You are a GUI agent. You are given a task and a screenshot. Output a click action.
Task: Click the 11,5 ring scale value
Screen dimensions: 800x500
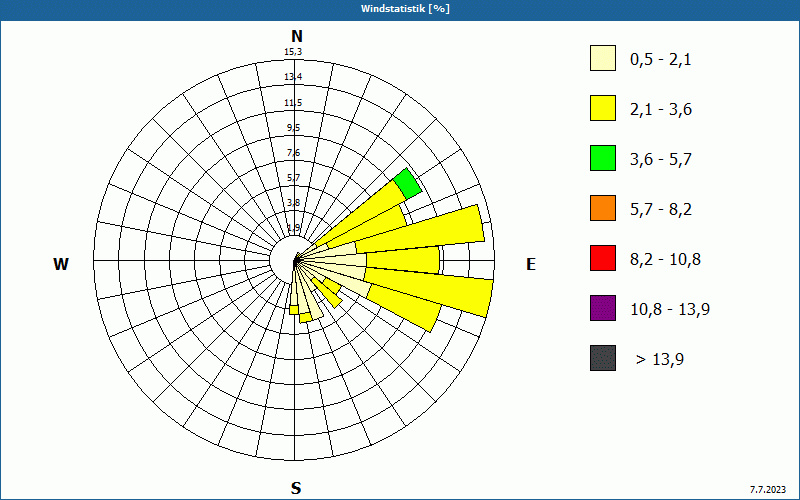point(293,103)
